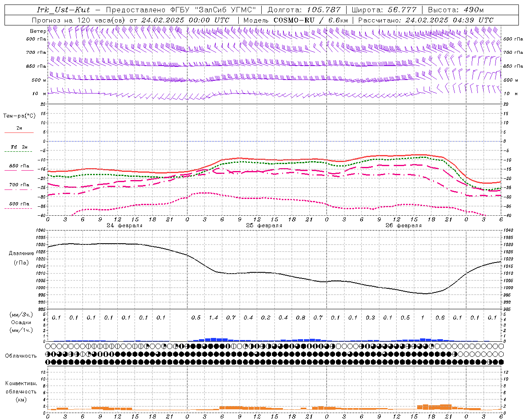The width and height of the screenshot is (525, 420).
Task: Click the Тем-ра(°C) legend title
Action: tap(19, 116)
